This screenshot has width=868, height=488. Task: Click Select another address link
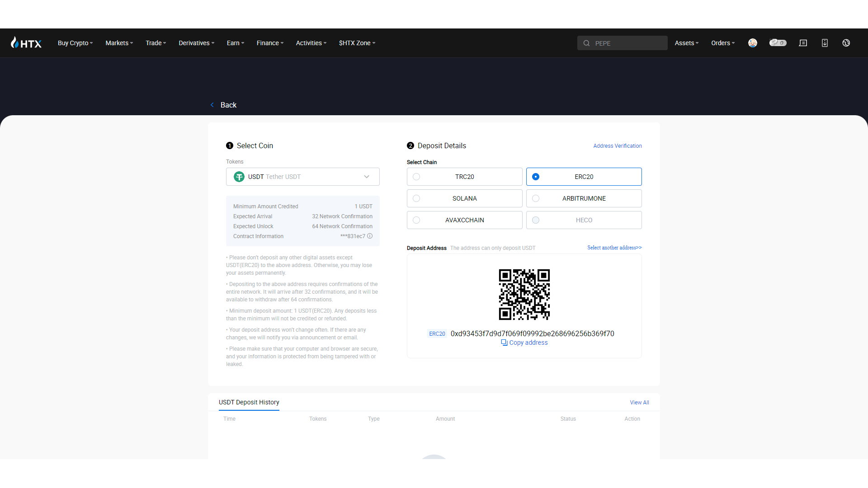[x=614, y=248]
